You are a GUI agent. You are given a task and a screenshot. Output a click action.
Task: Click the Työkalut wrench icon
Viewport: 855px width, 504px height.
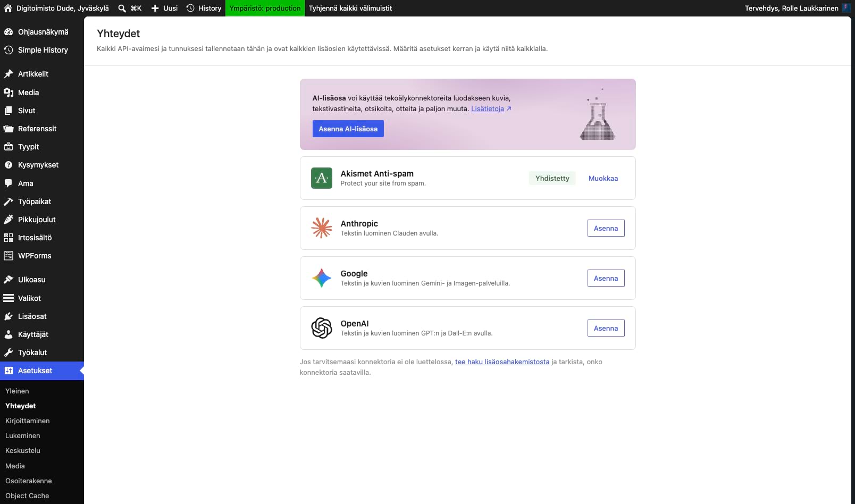pos(9,352)
